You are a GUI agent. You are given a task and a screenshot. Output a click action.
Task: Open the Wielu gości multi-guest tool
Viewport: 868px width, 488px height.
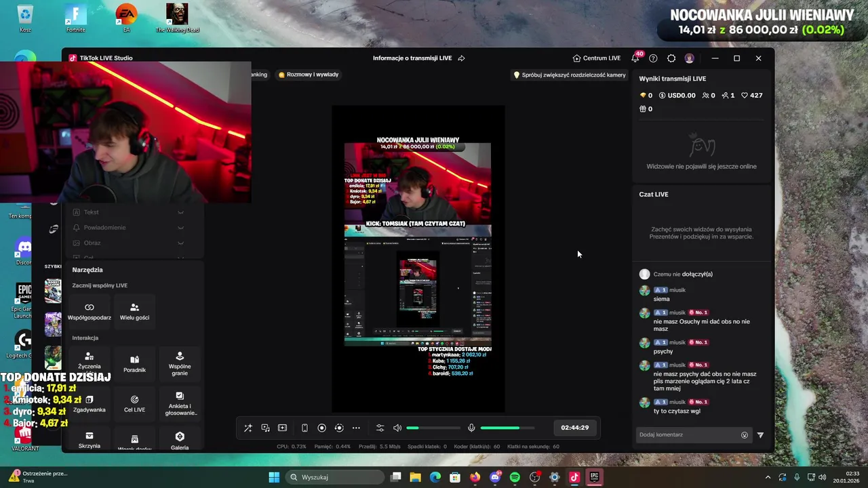tap(134, 311)
